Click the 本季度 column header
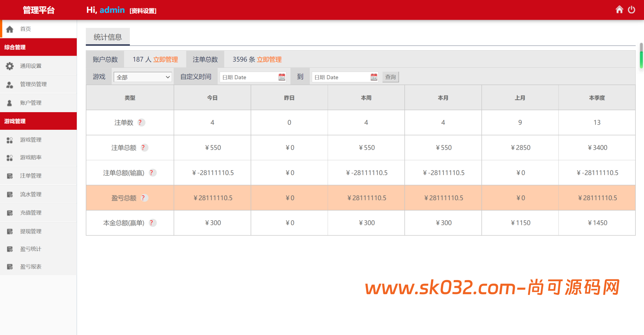 coord(597,98)
